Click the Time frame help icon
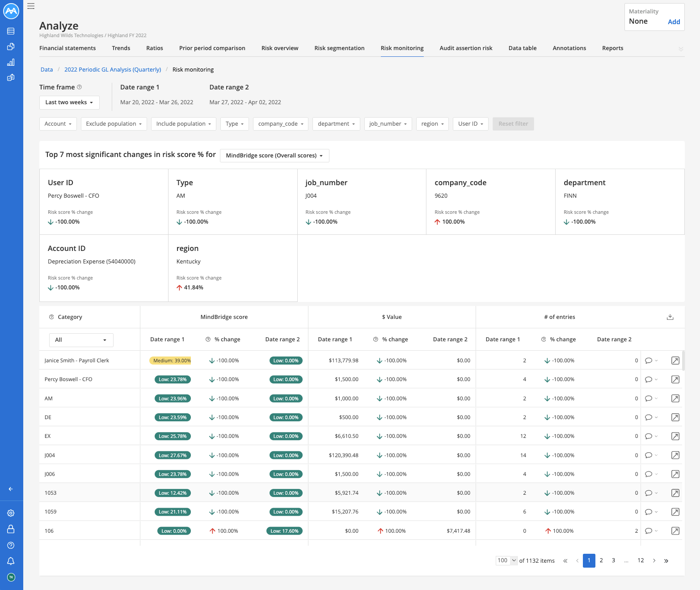 (79, 87)
